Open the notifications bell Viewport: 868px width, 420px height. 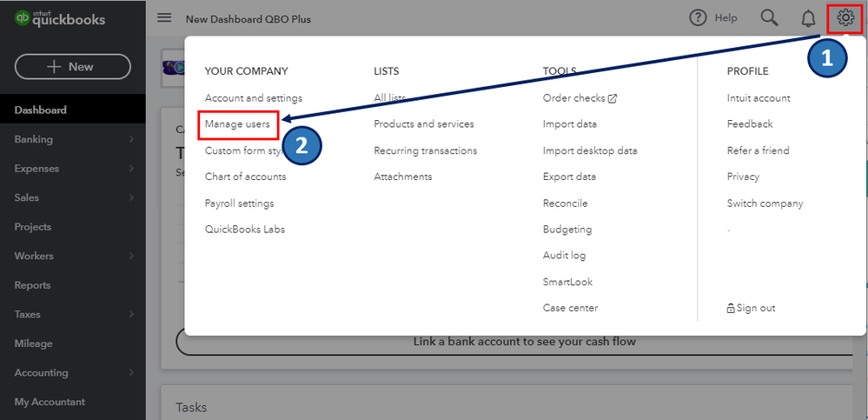point(808,19)
